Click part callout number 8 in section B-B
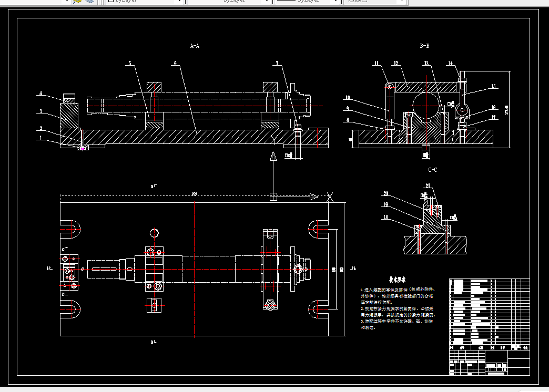This screenshot has width=549, height=392. click(x=348, y=120)
